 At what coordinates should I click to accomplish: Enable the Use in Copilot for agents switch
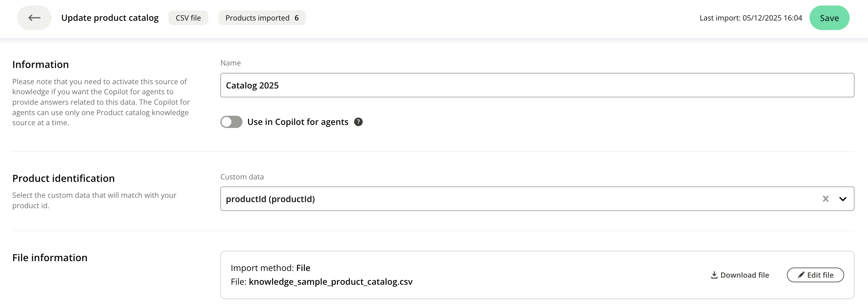tap(231, 122)
